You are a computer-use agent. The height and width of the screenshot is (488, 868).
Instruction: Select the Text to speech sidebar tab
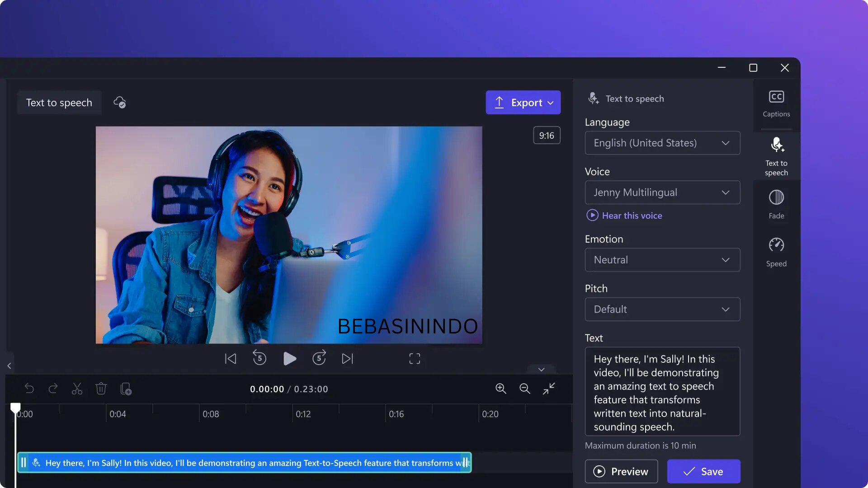[x=776, y=156]
